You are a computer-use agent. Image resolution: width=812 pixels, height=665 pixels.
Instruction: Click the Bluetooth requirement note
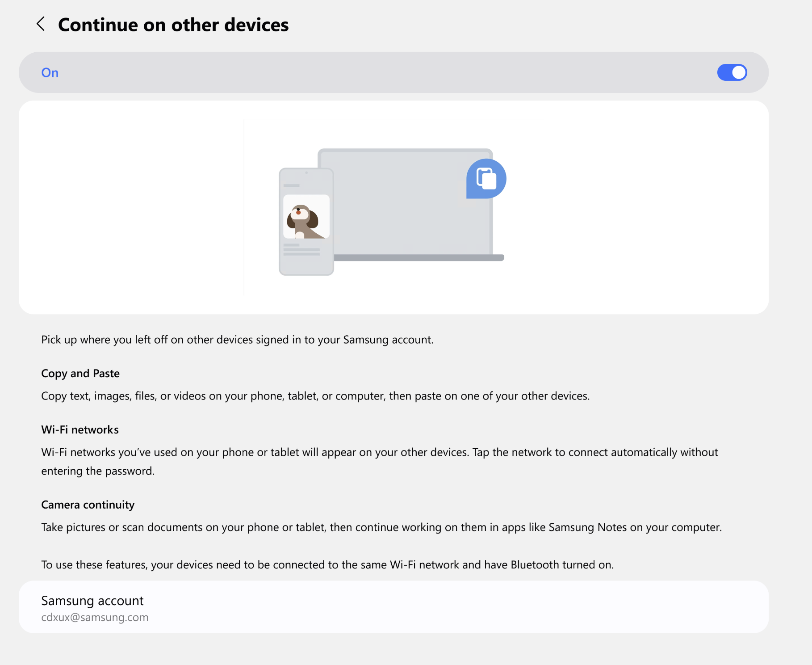coord(327,565)
